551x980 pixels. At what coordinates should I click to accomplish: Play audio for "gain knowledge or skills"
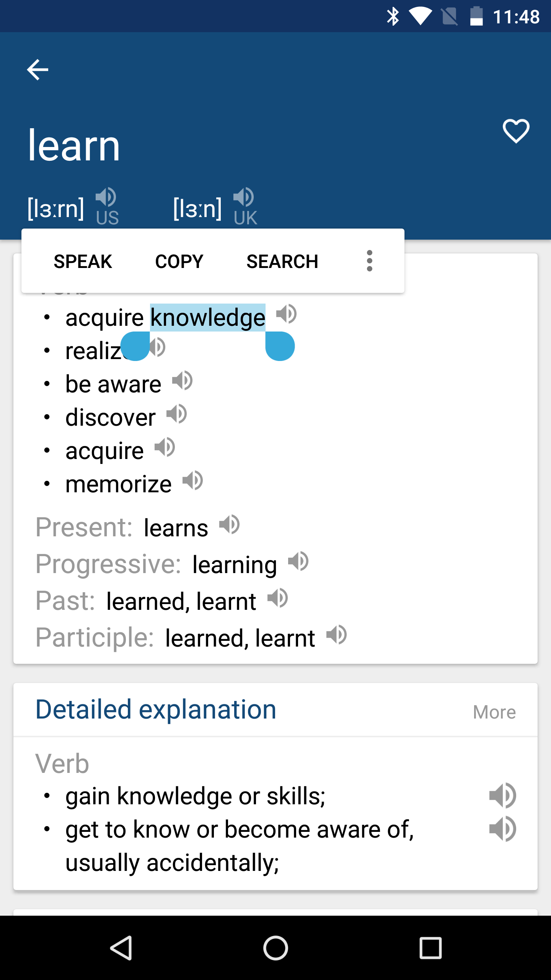[502, 795]
